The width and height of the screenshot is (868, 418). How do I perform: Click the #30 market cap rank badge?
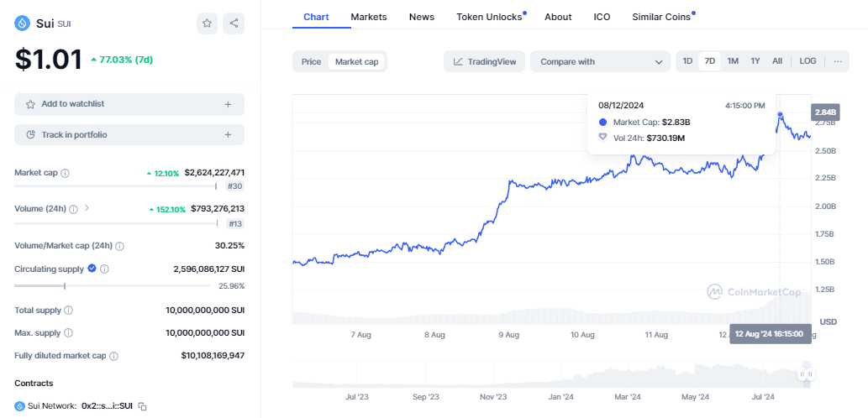coord(235,186)
